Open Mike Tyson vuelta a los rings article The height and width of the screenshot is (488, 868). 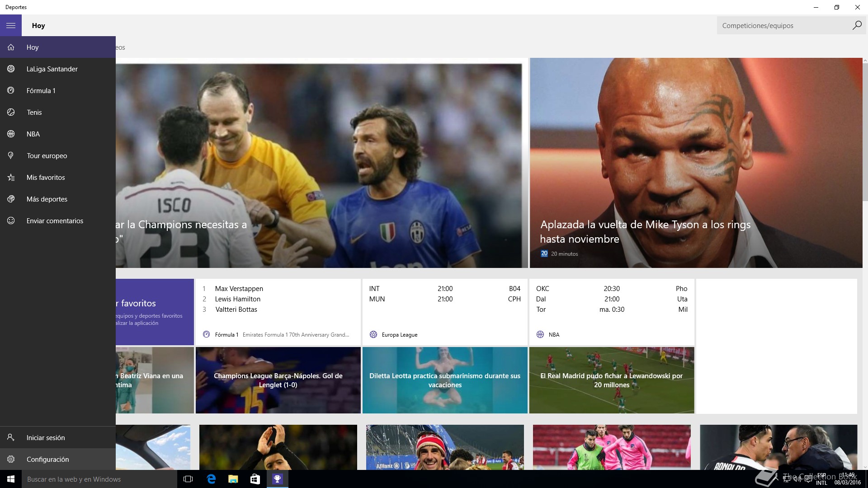click(696, 163)
